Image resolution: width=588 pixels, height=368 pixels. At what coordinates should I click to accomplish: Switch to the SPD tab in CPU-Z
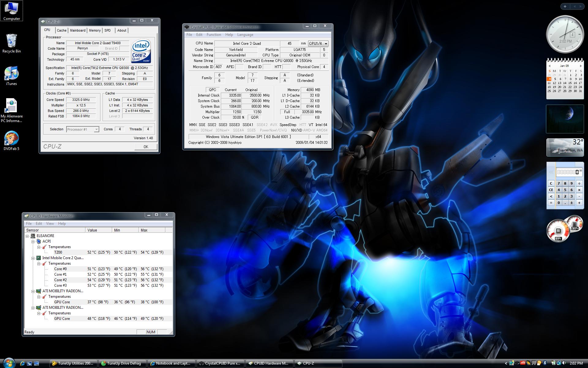coord(107,30)
